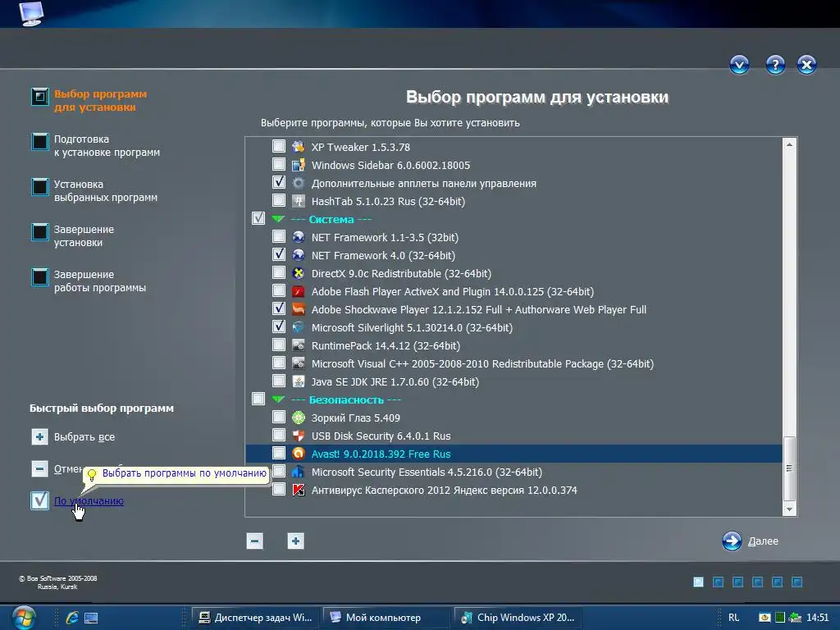Collapse the Безопасность group green triangle
This screenshot has width=840, height=630.
coord(278,399)
